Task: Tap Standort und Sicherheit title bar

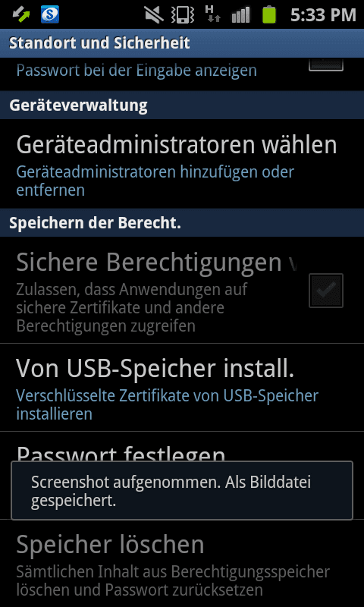Action: point(182,43)
